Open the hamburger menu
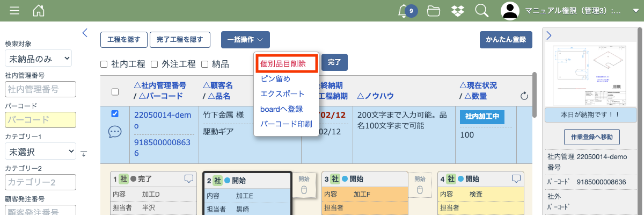The image size is (644, 215). (x=14, y=11)
